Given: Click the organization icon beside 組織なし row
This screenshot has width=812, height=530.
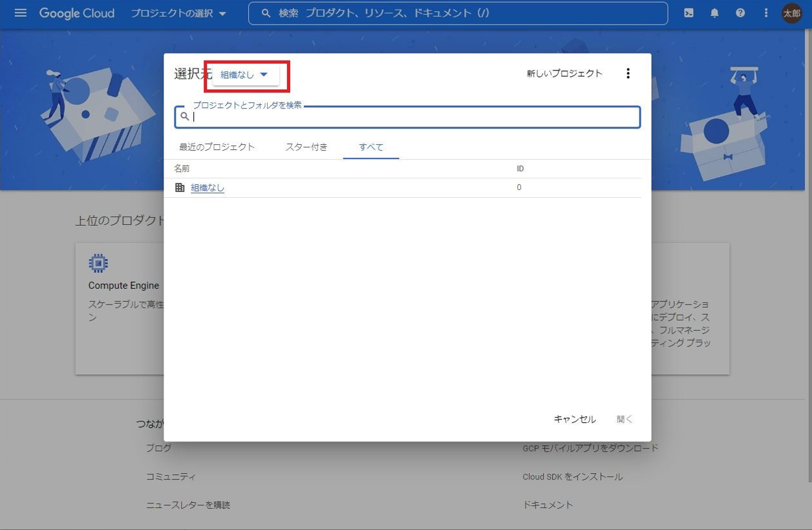Looking at the screenshot, I should point(180,187).
